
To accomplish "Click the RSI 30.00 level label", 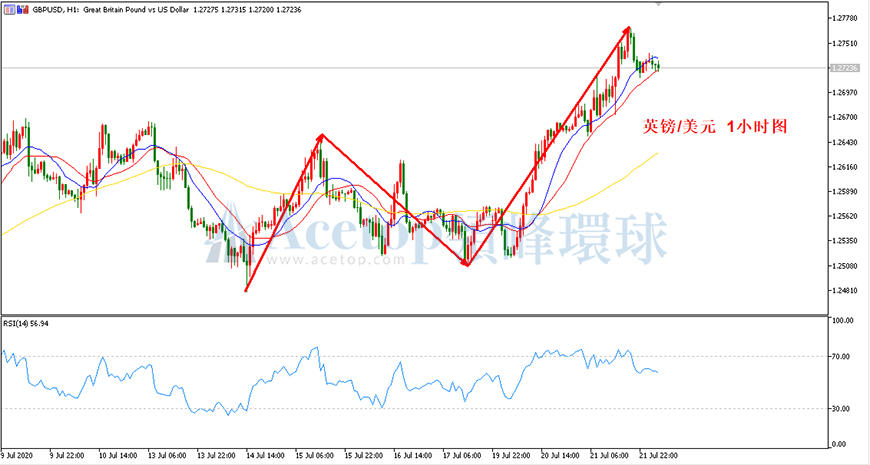I will [842, 409].
